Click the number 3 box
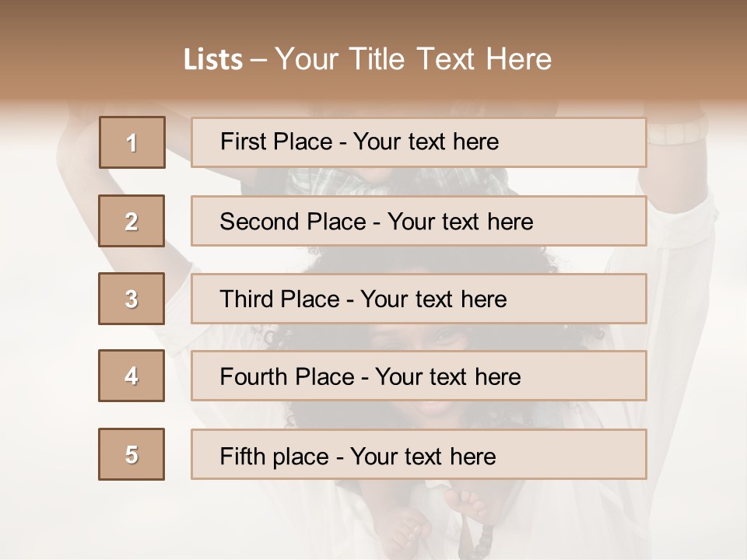 pyautogui.click(x=132, y=299)
